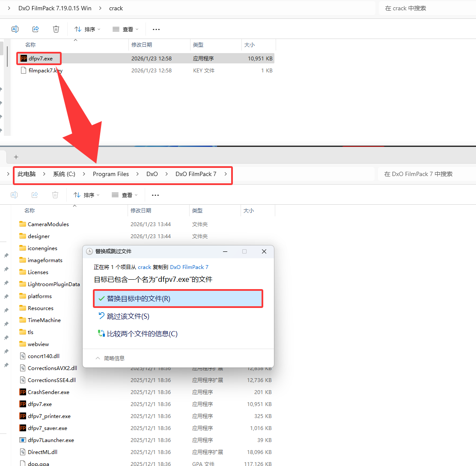Open more options ellipsis in FilmPack window
This screenshot has width=476, height=466.
(155, 195)
